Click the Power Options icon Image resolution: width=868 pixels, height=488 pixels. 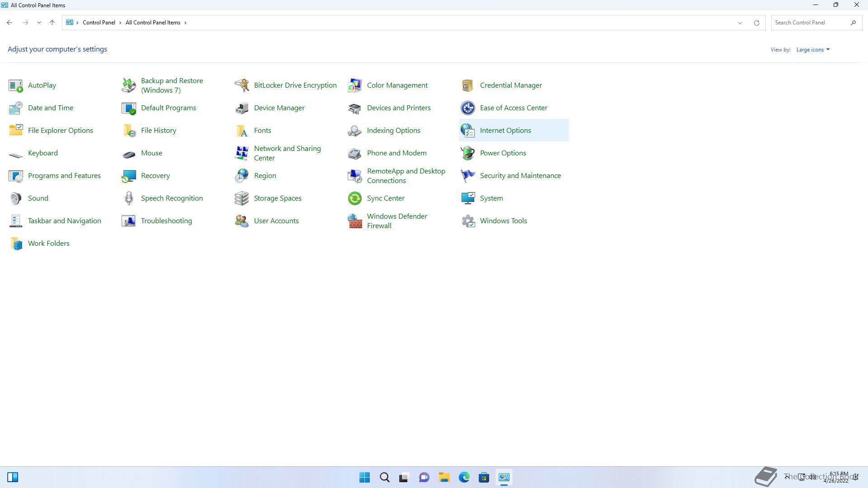[x=468, y=153]
